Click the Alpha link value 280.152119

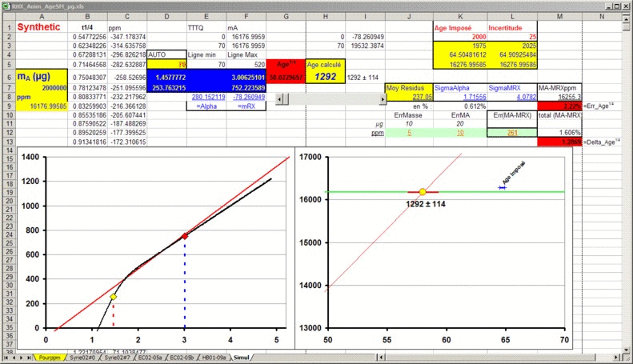pos(208,97)
